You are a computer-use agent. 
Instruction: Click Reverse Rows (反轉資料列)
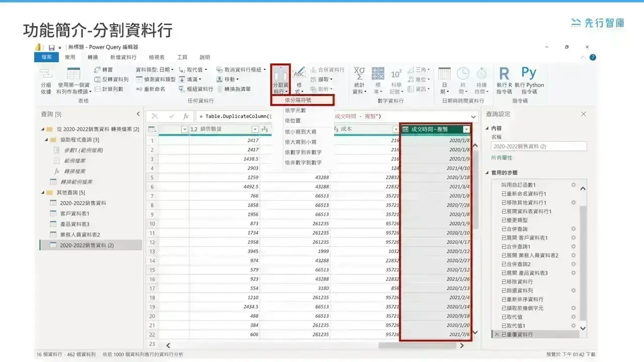pos(111,79)
